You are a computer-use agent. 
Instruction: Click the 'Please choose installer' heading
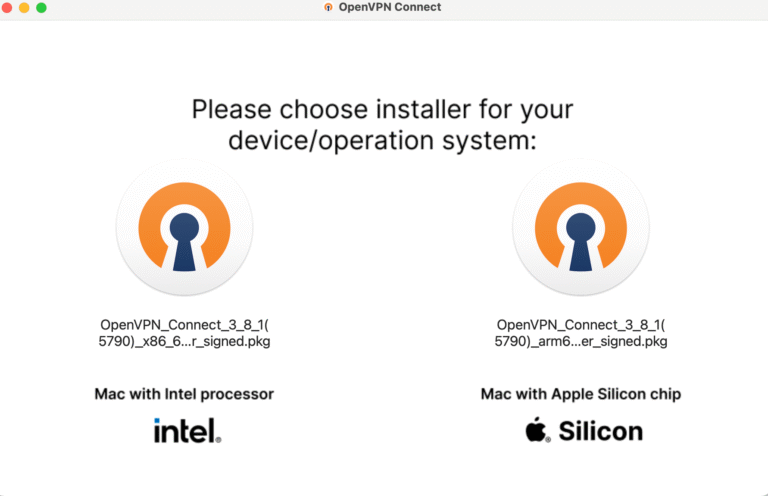pos(383,124)
